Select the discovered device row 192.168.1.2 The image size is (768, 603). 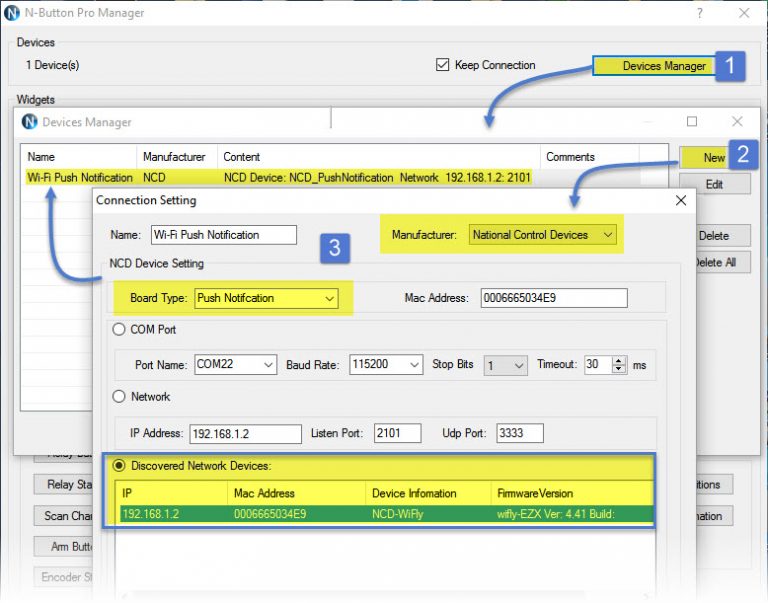385,514
